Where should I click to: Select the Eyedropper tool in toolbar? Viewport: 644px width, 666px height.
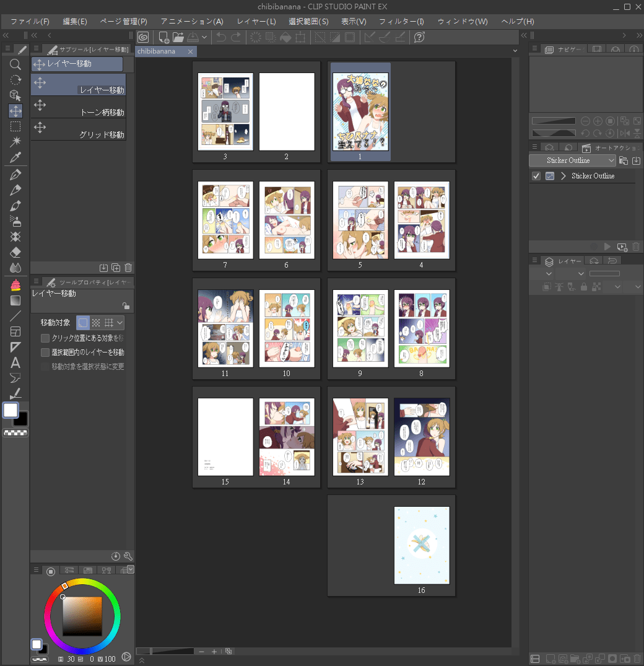click(x=15, y=157)
